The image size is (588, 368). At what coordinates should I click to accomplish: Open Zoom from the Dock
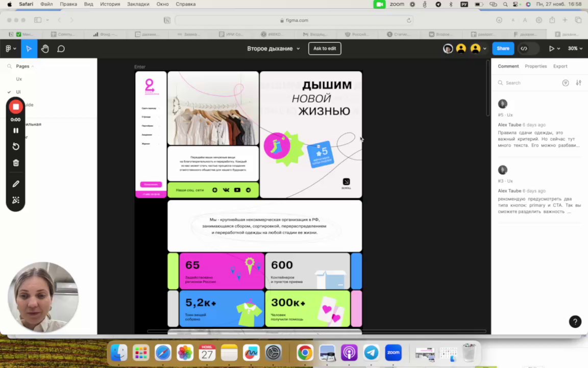393,353
